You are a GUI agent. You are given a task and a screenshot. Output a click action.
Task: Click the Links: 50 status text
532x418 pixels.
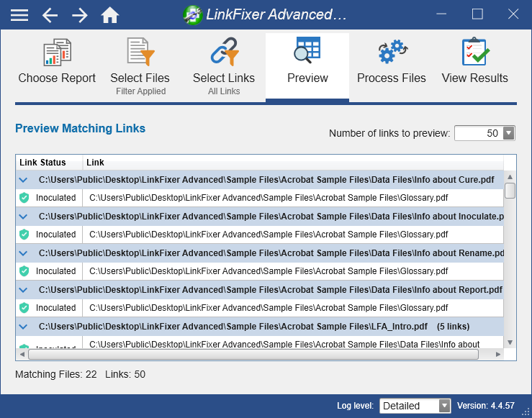[125, 374]
